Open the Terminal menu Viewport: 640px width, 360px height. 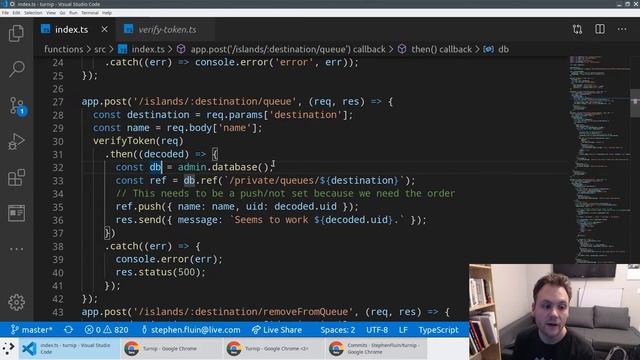point(90,13)
